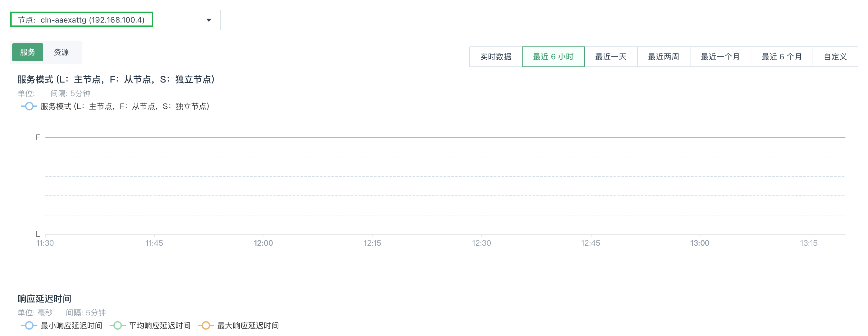The height and width of the screenshot is (336, 868).
Task: Click the 12:45 time axis label
Action: (591, 243)
